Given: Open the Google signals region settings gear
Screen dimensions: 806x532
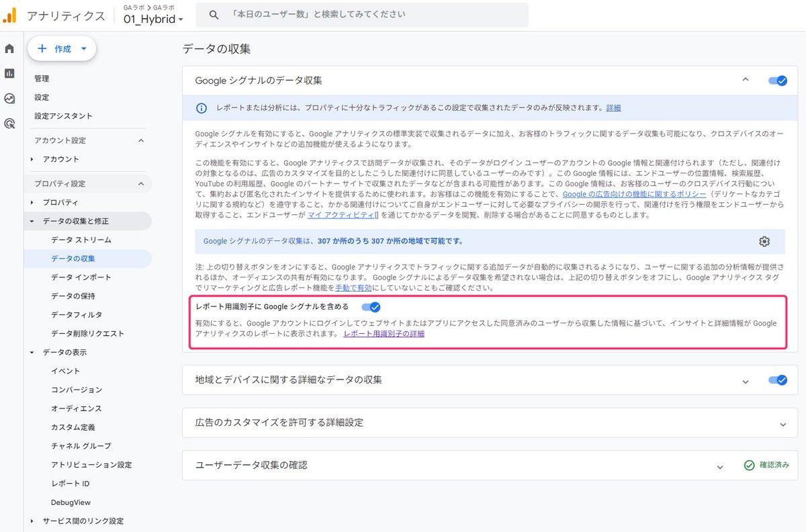Looking at the screenshot, I should (764, 241).
